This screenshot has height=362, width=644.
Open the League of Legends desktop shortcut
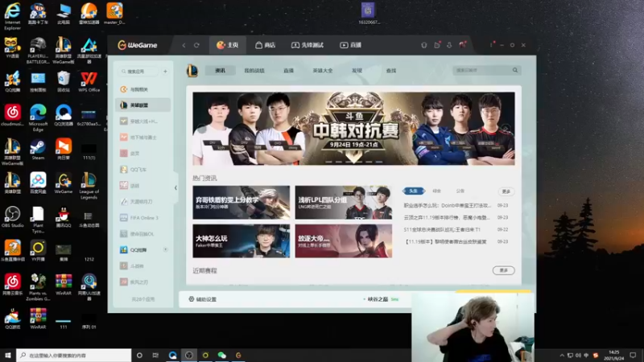click(x=89, y=186)
